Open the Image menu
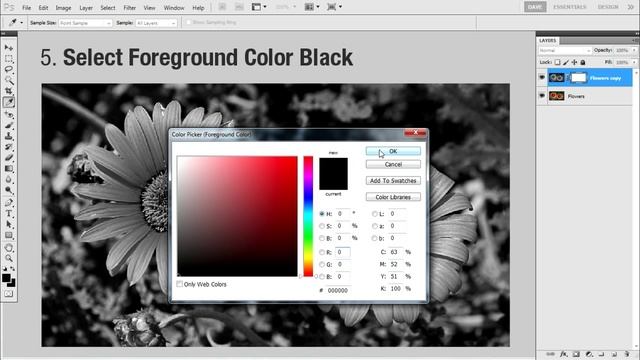 63,8
